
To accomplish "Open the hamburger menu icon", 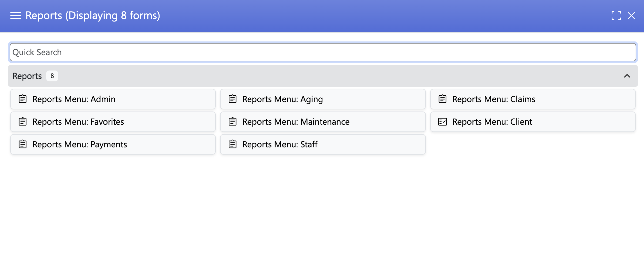I will point(15,15).
